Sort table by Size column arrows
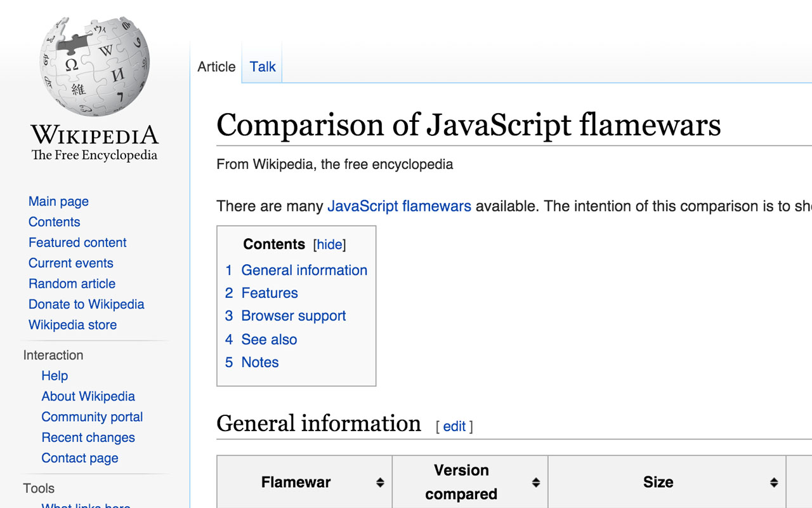This screenshot has height=508, width=812. coord(774,483)
